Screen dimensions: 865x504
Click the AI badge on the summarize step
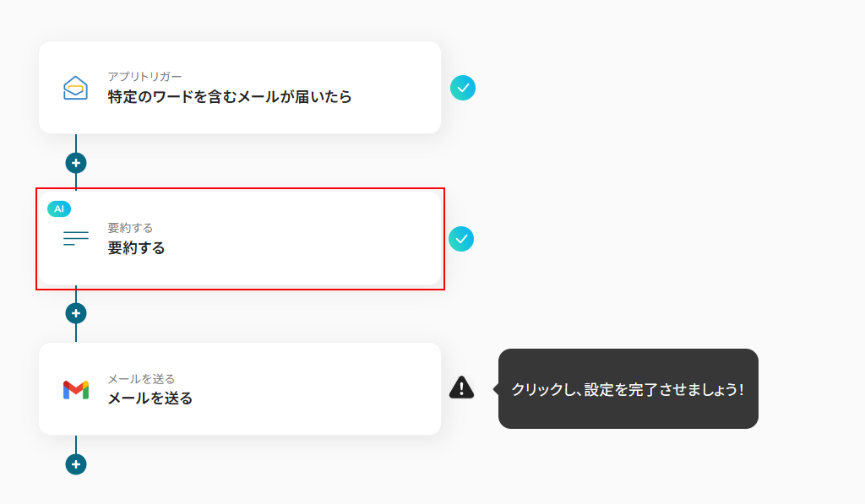click(x=59, y=209)
